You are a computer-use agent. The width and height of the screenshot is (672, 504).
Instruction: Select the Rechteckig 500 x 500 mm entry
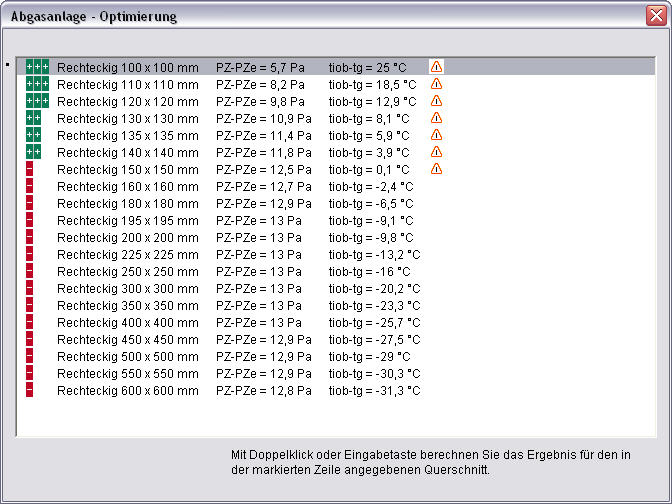coord(127,356)
